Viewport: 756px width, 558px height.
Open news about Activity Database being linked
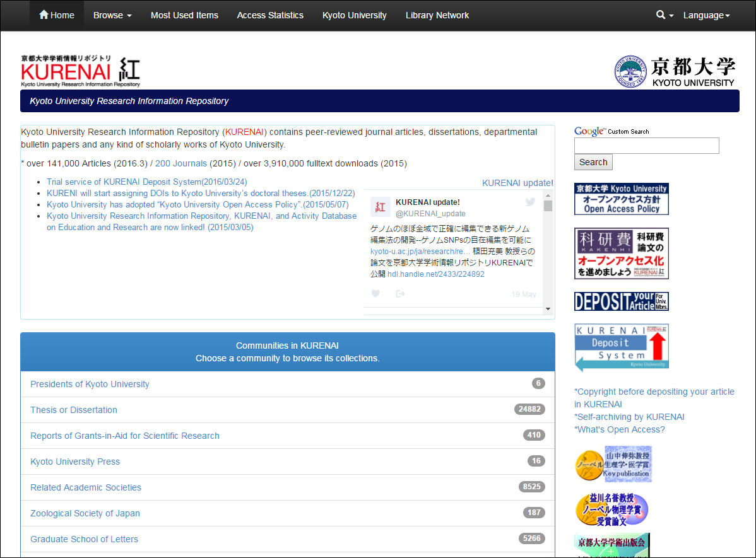coord(201,222)
